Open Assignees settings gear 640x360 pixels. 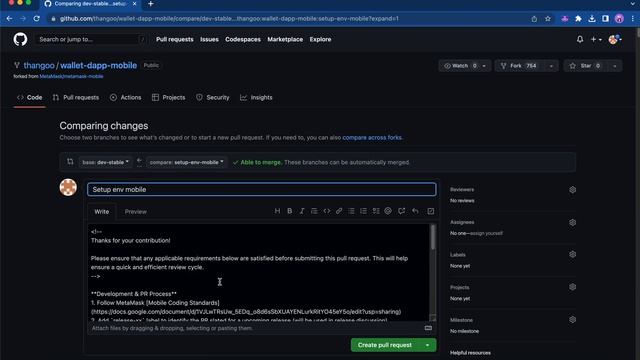tap(572, 222)
